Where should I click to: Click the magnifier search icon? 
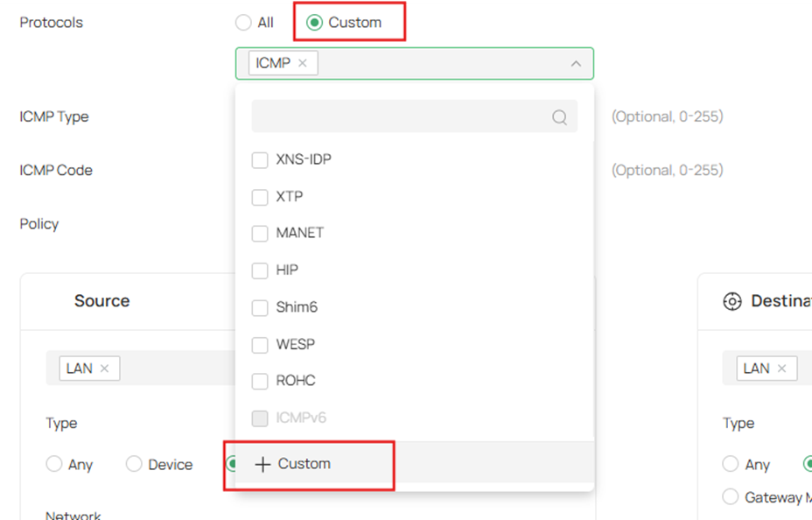coord(559,117)
